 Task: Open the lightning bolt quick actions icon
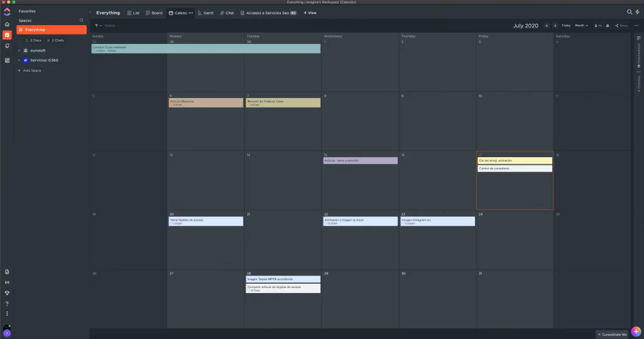coord(638,12)
